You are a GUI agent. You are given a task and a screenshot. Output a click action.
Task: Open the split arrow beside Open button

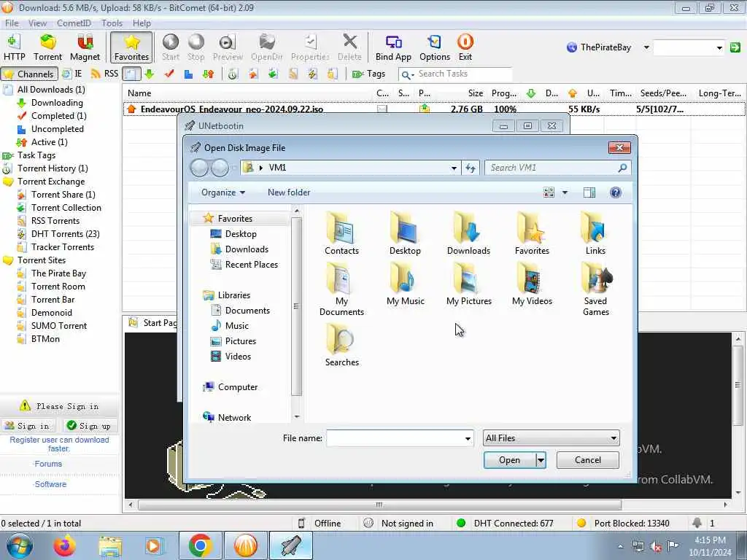(541, 460)
